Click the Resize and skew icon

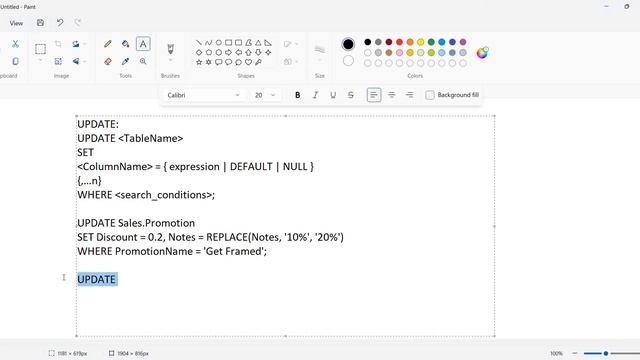pyautogui.click(x=58, y=61)
